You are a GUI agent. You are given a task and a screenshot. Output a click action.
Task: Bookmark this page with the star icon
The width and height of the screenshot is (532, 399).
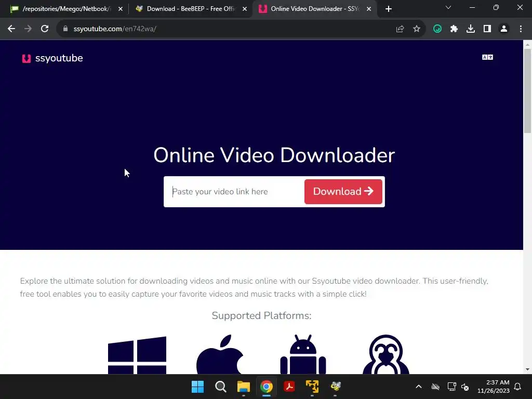pyautogui.click(x=417, y=29)
